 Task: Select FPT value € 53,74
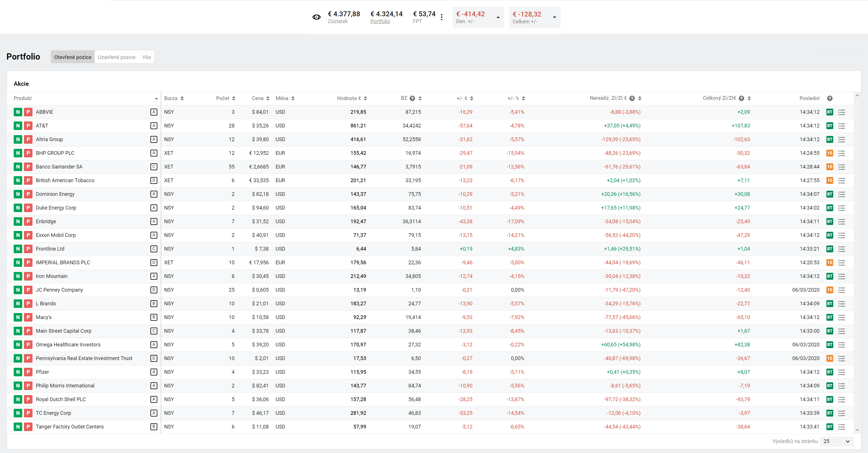point(424,14)
